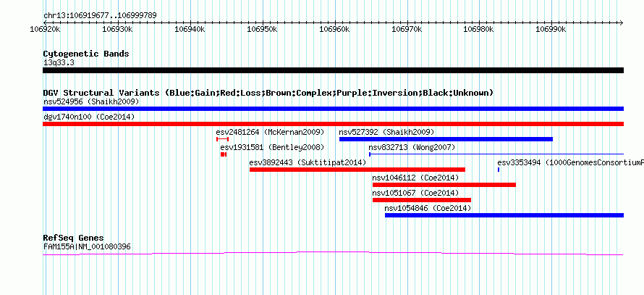Click the Cytogenetic Bands track title
The height and width of the screenshot is (295, 644).
86,54
